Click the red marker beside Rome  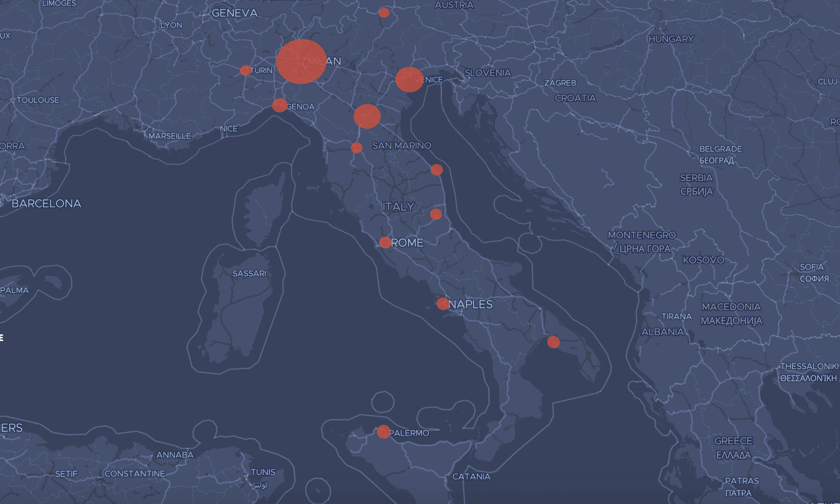pyautogui.click(x=385, y=242)
